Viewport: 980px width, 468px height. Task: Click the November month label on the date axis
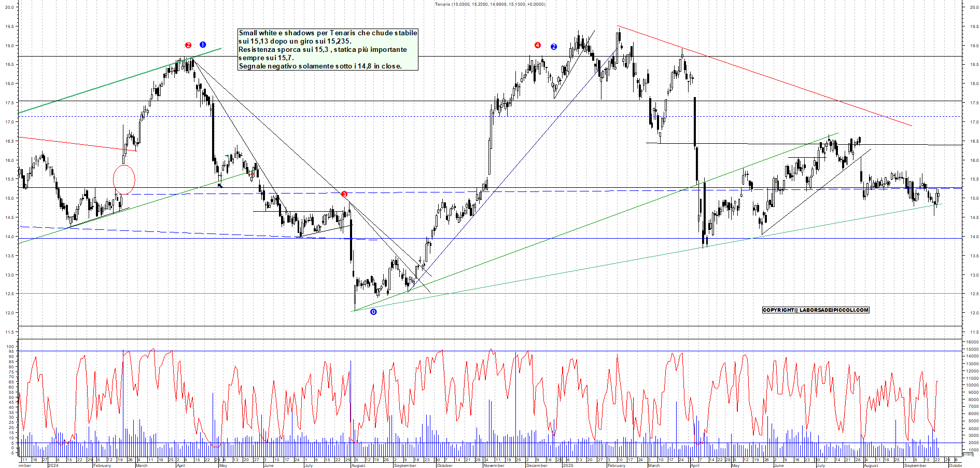coord(494,465)
